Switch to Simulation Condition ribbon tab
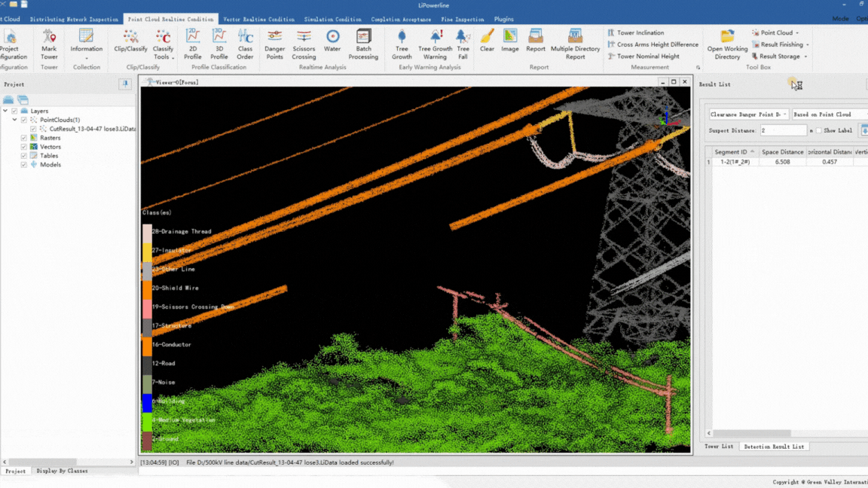Viewport: 868px width, 488px height. pos(332,19)
